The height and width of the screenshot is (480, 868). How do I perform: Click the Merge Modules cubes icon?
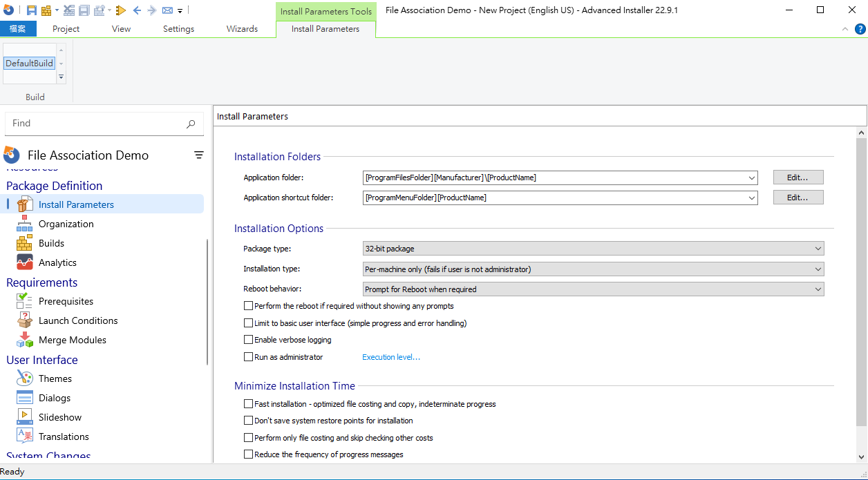point(25,340)
